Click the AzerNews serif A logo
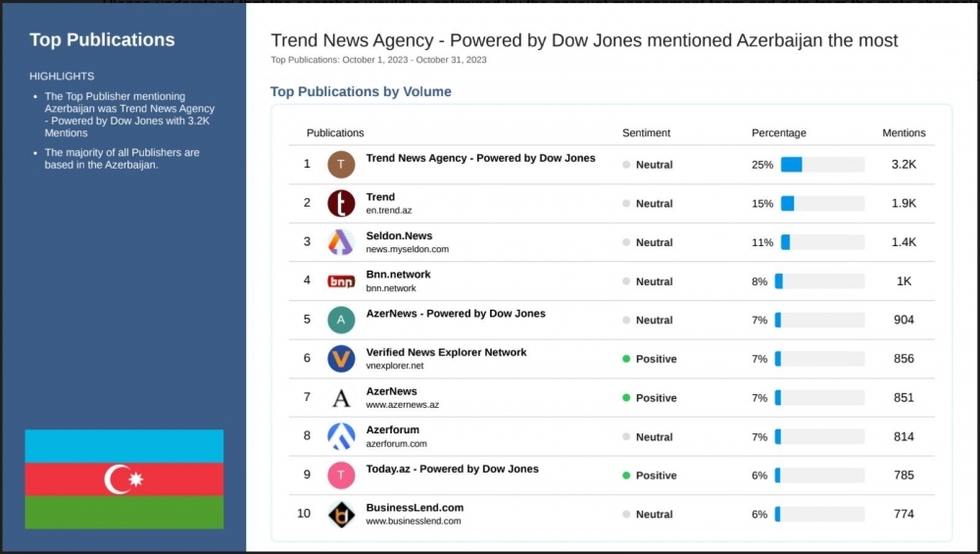 [341, 398]
